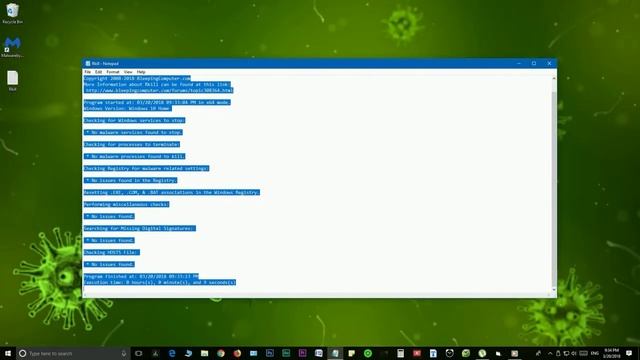This screenshot has width=640, height=360.
Task: Maximize the Notepad window
Action: [534, 63]
